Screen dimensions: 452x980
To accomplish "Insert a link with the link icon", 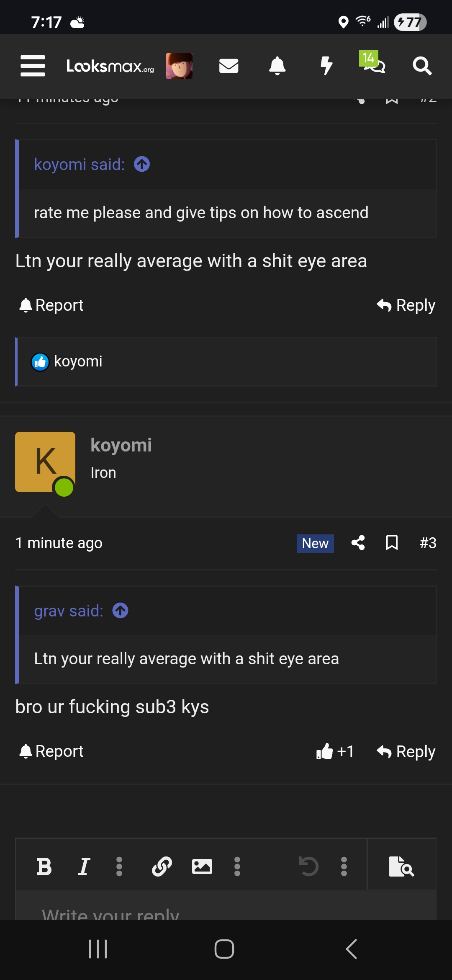I will [162, 867].
